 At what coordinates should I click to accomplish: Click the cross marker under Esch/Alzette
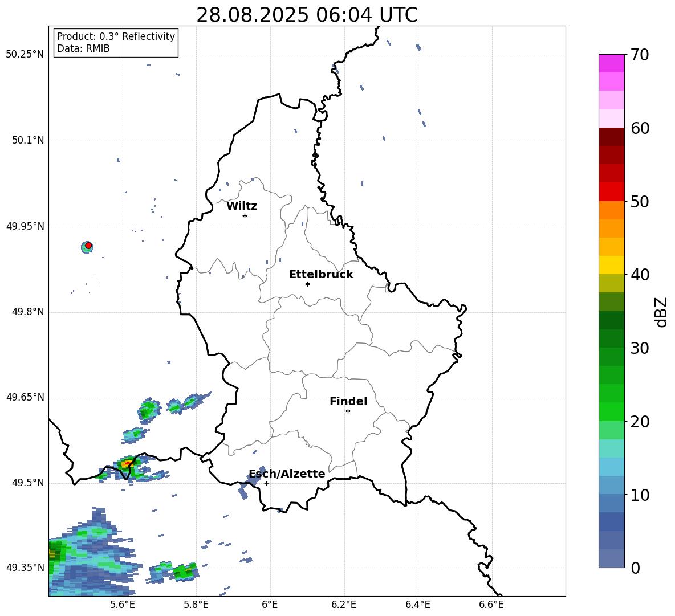pos(266,483)
